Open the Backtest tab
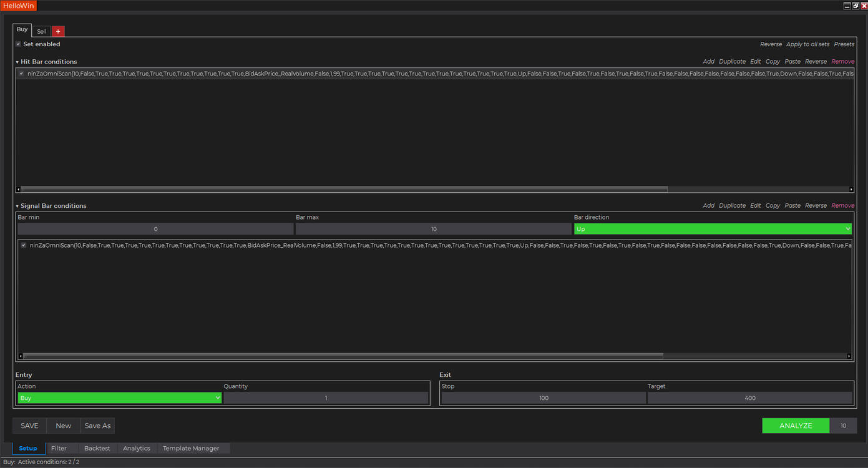868x468 pixels. coord(97,448)
